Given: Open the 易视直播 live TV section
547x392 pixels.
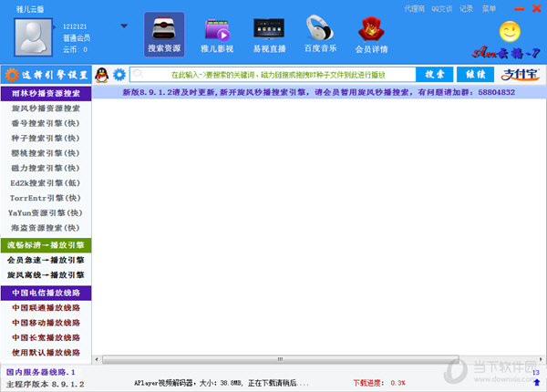Looking at the screenshot, I should (x=269, y=36).
